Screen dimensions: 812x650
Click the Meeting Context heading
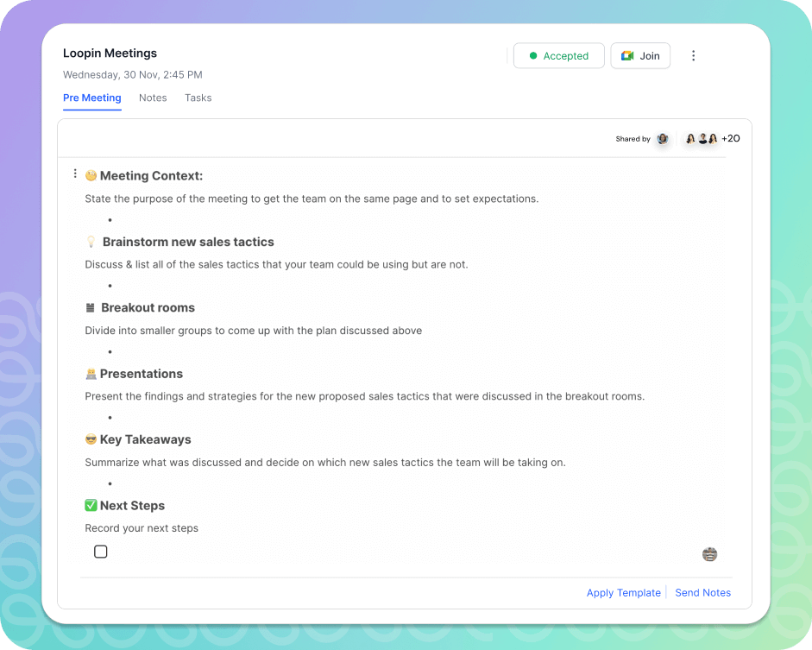pyautogui.click(x=151, y=175)
